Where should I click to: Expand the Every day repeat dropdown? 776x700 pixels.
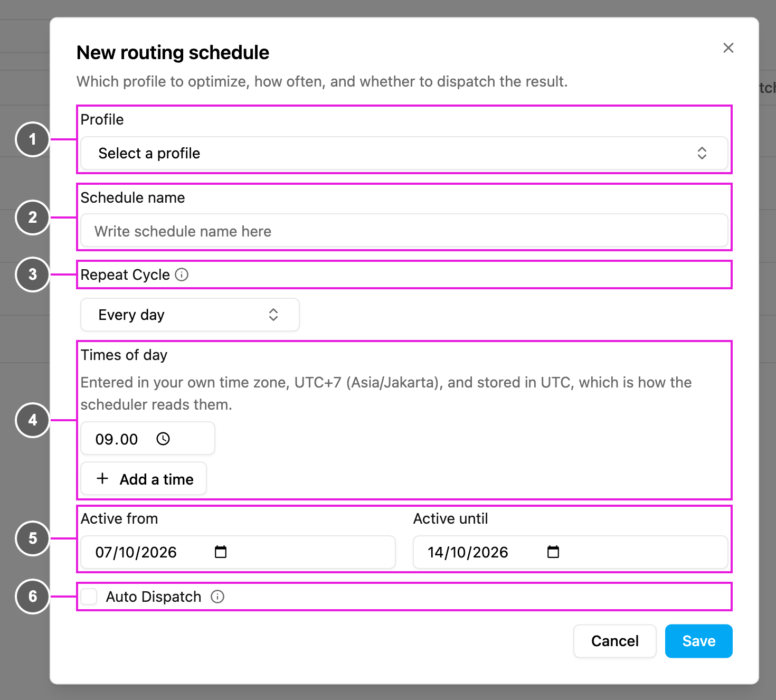pos(190,315)
